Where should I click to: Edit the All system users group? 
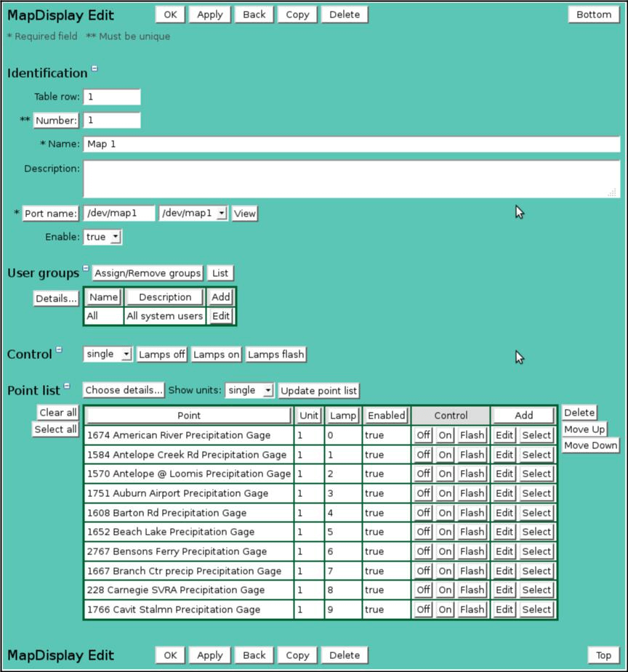tap(221, 316)
